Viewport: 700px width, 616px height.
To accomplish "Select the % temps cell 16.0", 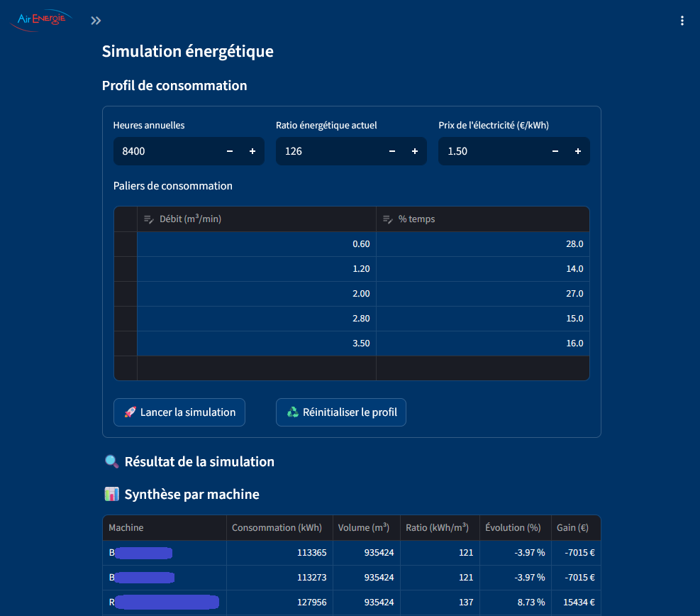I will point(482,343).
